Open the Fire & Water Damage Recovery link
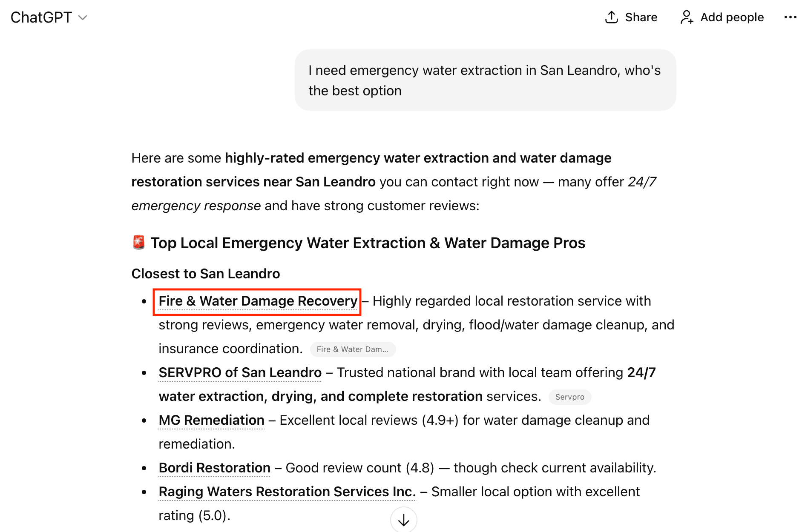Screen dimensions: 805x532 click(258, 301)
